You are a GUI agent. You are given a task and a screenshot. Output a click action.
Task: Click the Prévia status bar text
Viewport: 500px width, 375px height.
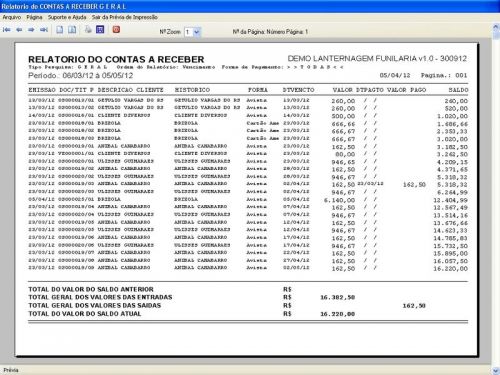[x=11, y=370]
